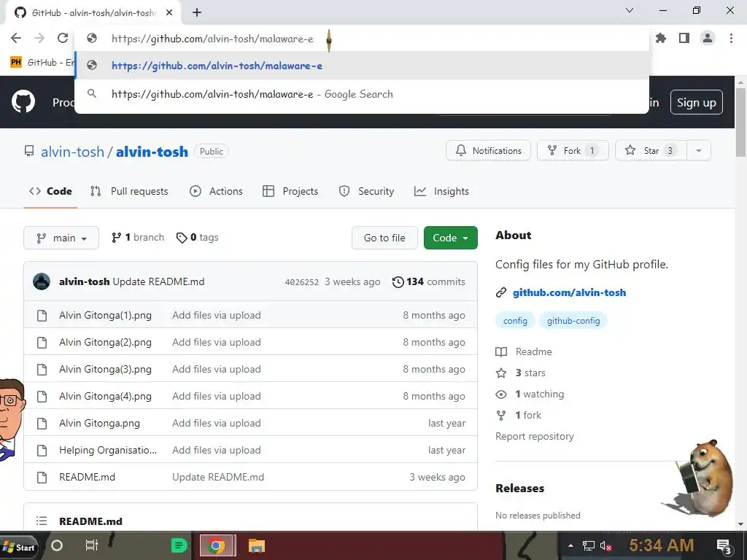Switch to the Projects tab

tap(290, 192)
